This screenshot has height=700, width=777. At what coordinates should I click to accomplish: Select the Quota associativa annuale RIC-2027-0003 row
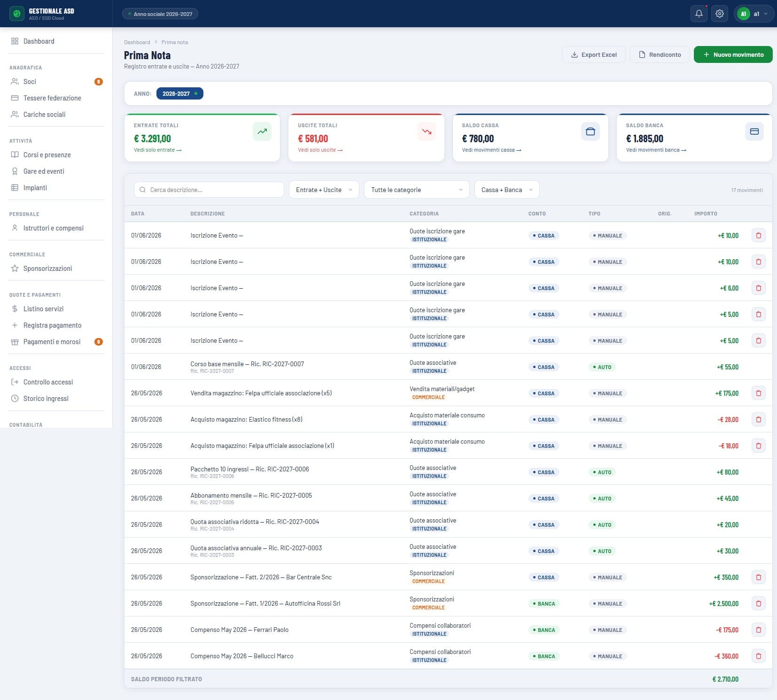click(448, 551)
